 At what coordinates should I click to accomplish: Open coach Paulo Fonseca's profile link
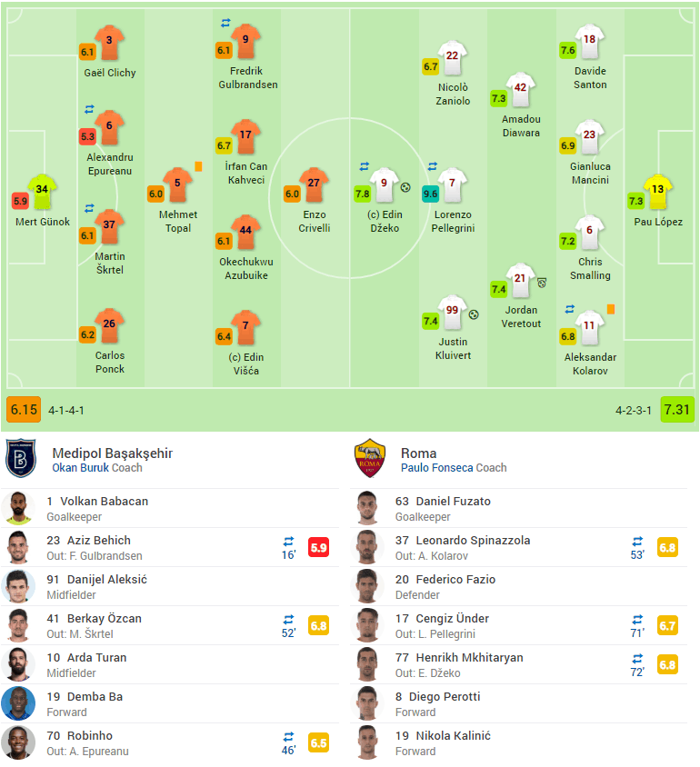coord(437,468)
